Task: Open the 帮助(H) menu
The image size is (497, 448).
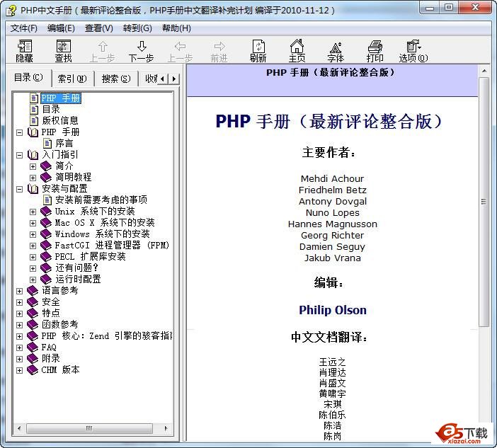Action: [176, 28]
